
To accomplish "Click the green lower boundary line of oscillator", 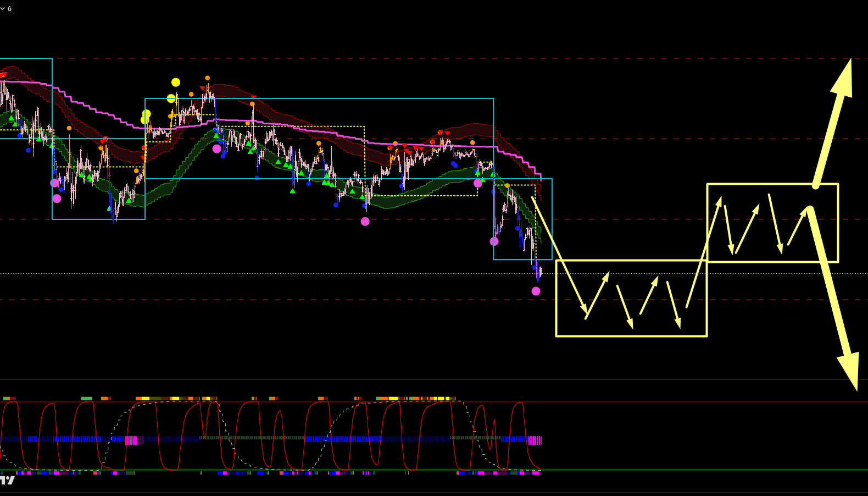I will (x=659, y=470).
